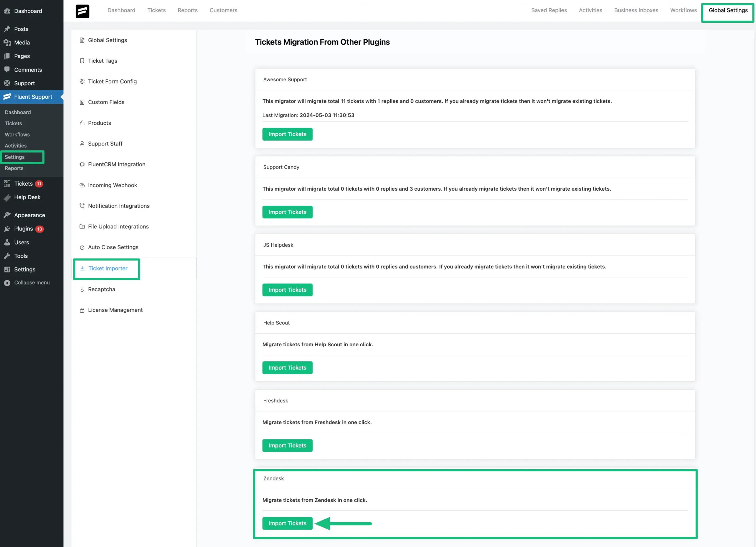Image resolution: width=756 pixels, height=547 pixels.
Task: Select Workflows under Fluent Support submenu
Action: point(17,134)
